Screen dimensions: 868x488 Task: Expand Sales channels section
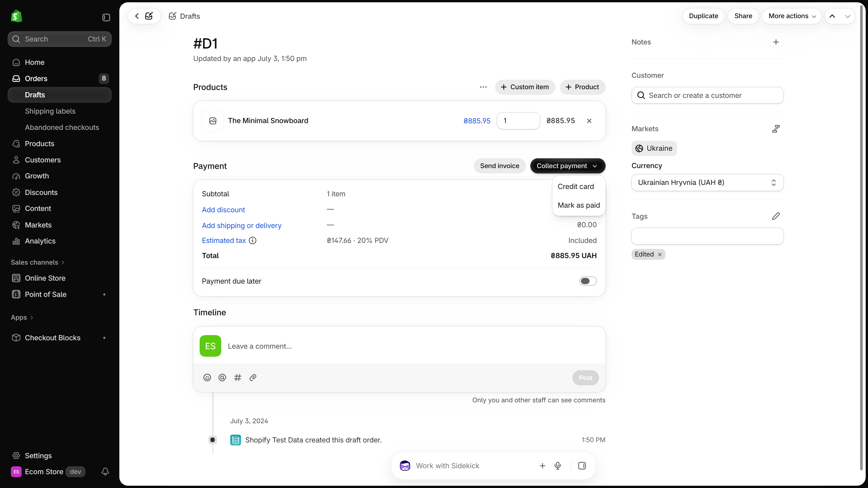[37, 262]
